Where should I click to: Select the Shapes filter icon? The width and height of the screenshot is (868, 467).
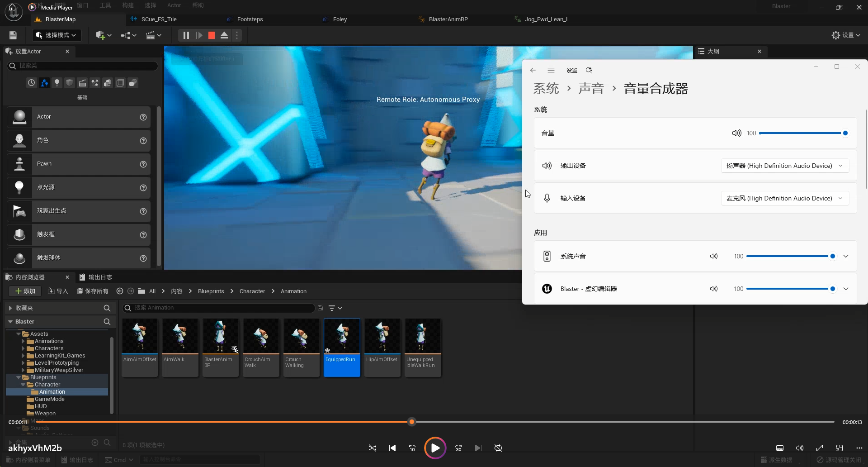[x=70, y=83]
